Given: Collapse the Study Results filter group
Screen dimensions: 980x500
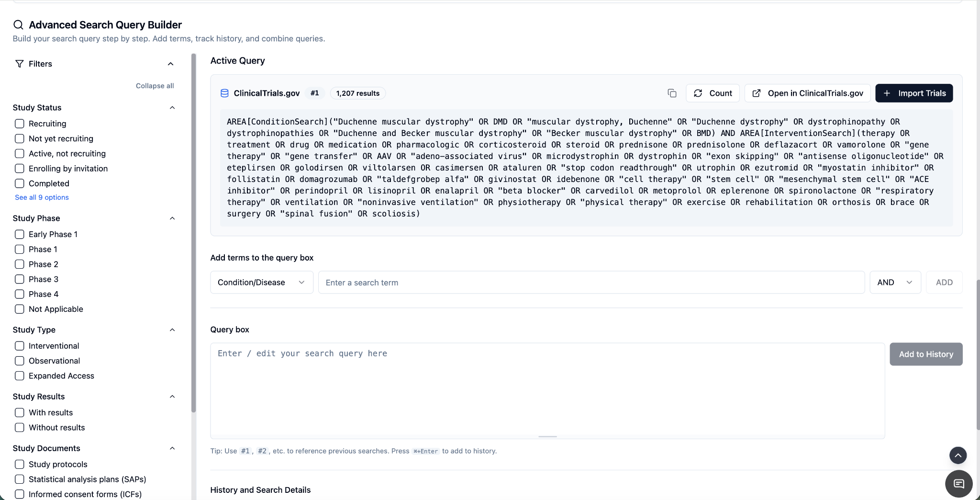Looking at the screenshot, I should pyautogui.click(x=172, y=397).
